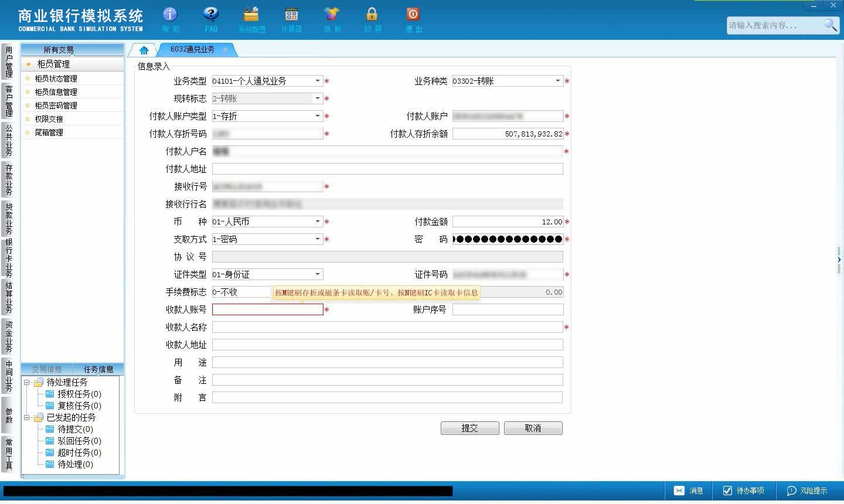Click the 提交 button
Image resolution: width=844 pixels, height=504 pixels.
[x=470, y=428]
